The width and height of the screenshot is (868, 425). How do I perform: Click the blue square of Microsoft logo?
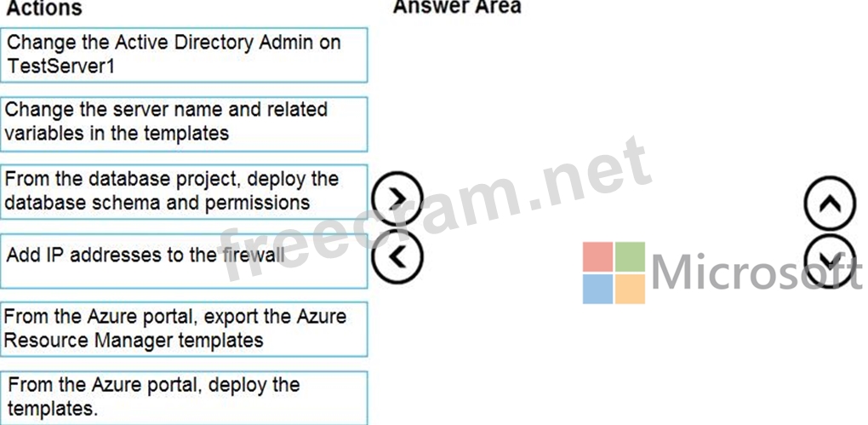click(597, 289)
